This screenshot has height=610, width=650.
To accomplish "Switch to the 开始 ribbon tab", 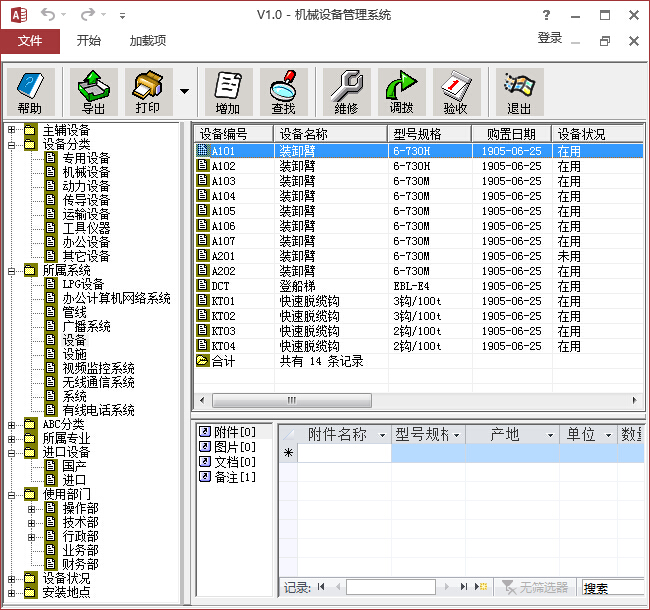I will [x=89, y=41].
